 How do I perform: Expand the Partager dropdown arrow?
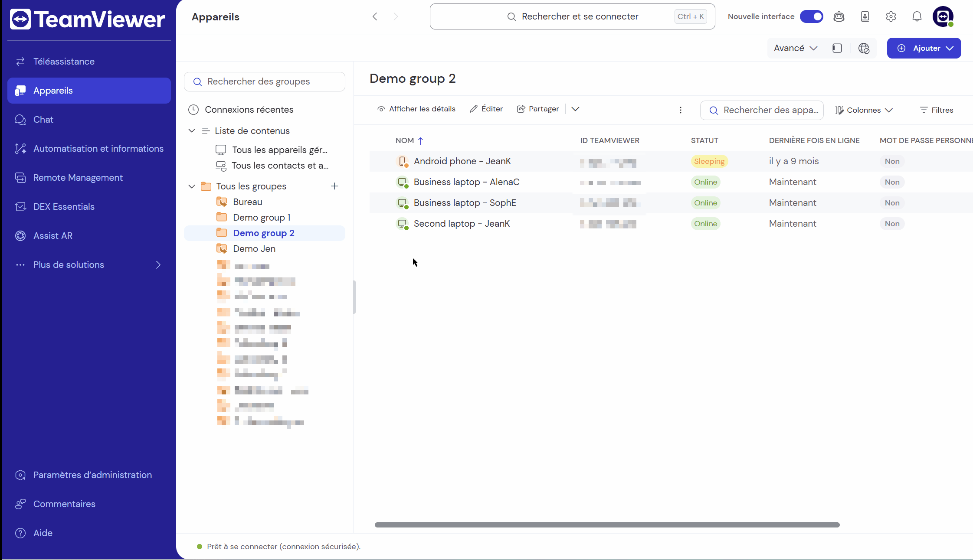point(575,109)
